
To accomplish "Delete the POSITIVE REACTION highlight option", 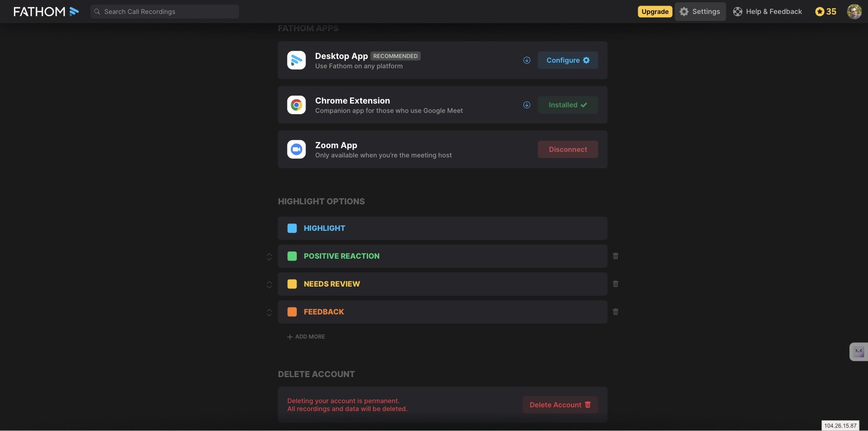I will pyautogui.click(x=615, y=256).
